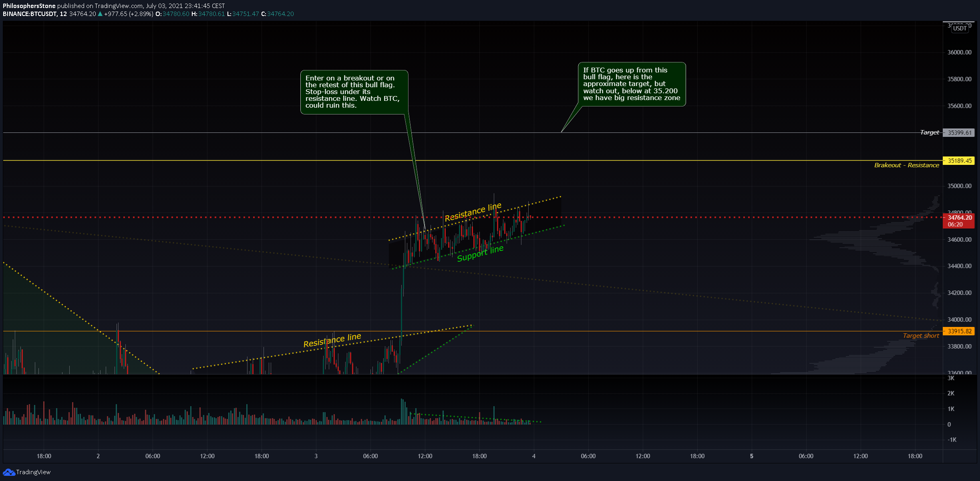Click the lower 'Resistance line' label

pyautogui.click(x=332, y=340)
